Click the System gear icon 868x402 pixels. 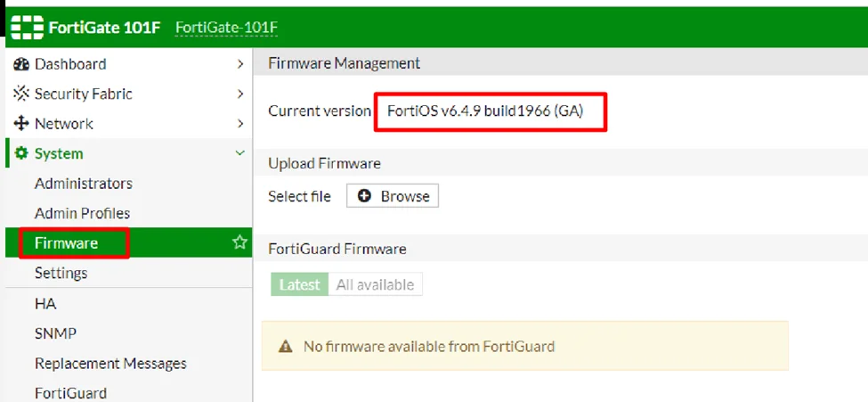pos(21,153)
